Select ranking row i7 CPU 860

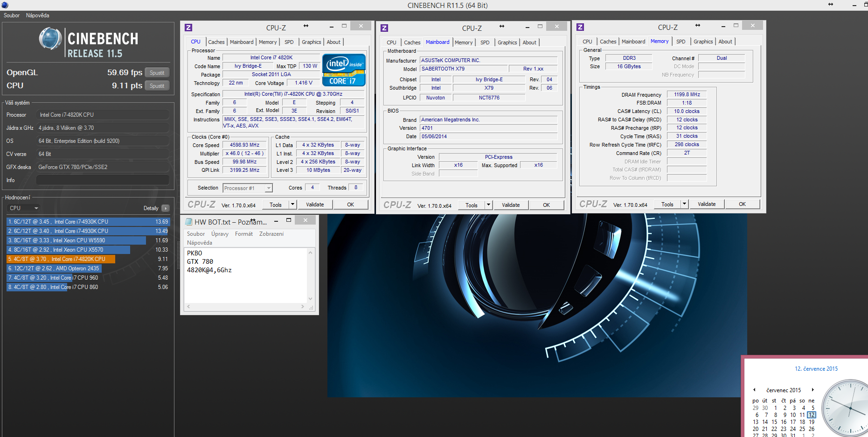88,287
